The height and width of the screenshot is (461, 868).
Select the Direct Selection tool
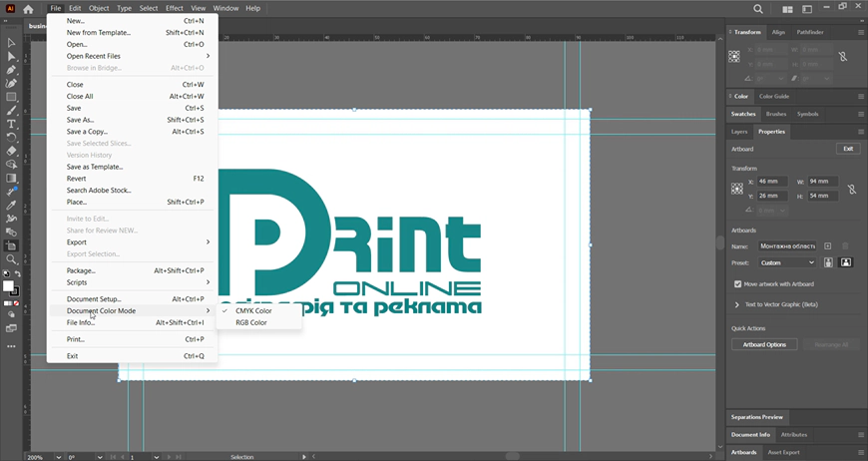point(11,57)
